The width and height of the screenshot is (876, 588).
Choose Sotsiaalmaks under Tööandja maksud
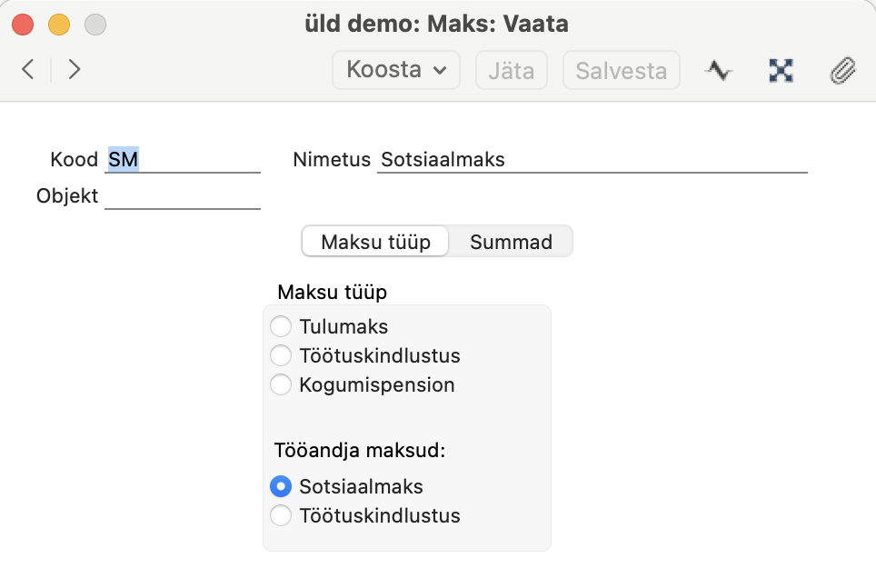[281, 486]
